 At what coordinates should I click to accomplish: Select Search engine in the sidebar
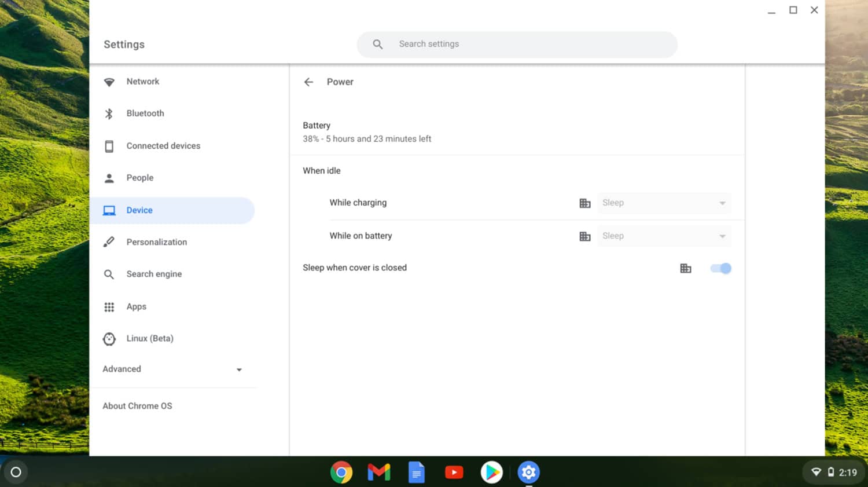pos(172,274)
